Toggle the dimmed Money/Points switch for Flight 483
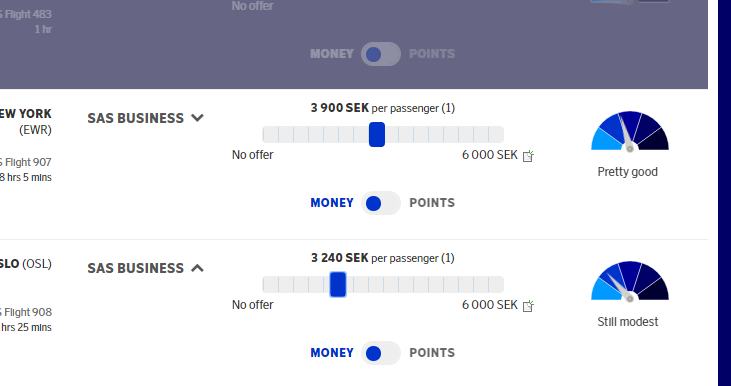This screenshot has width=731, height=386. click(381, 54)
